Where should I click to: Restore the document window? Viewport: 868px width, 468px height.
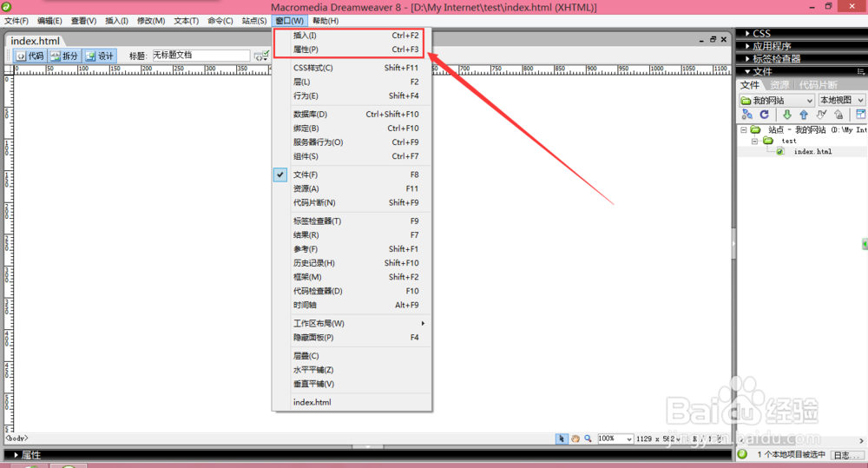713,39
